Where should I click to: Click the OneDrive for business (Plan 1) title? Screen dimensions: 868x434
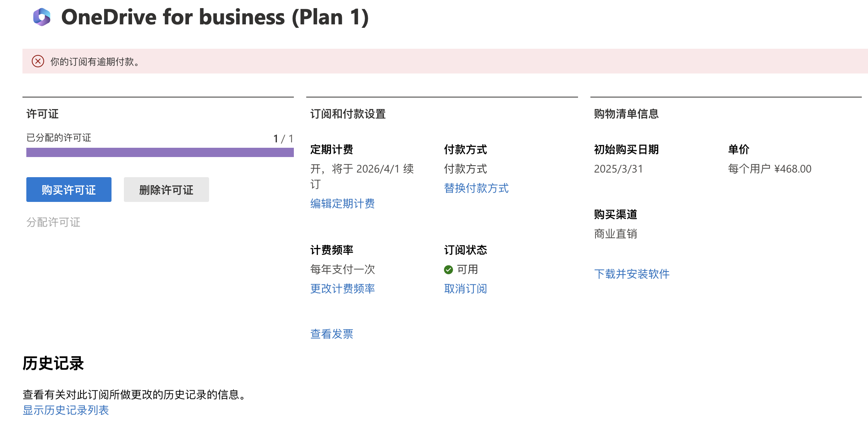[x=215, y=17]
